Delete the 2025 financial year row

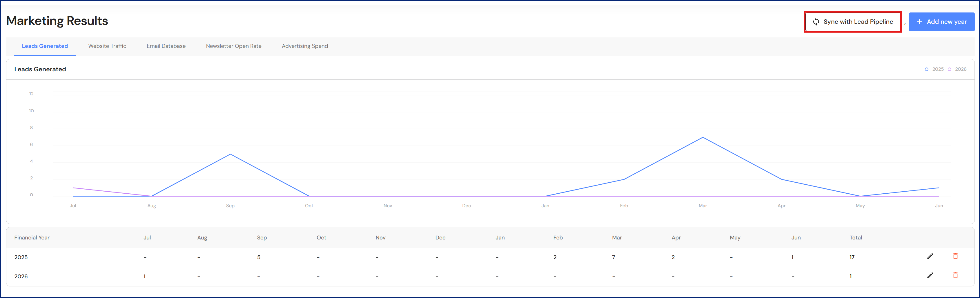click(955, 257)
